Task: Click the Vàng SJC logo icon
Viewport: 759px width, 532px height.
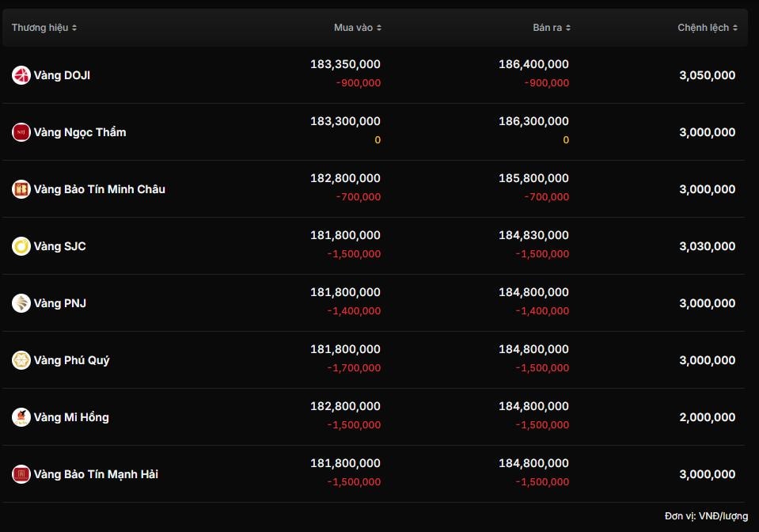Action: (21, 246)
